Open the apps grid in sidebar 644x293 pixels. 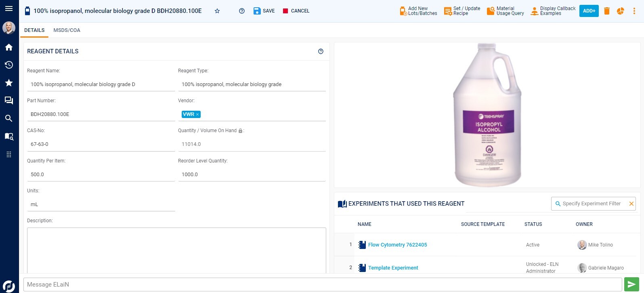pyautogui.click(x=9, y=154)
